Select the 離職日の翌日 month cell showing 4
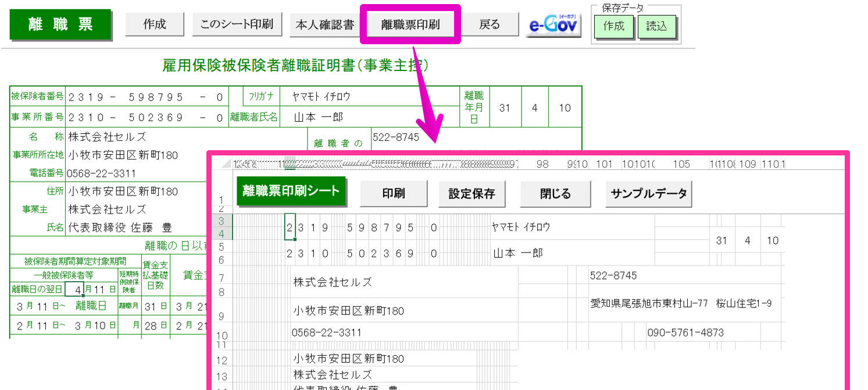This screenshot has width=868, height=390. pyautogui.click(x=76, y=289)
